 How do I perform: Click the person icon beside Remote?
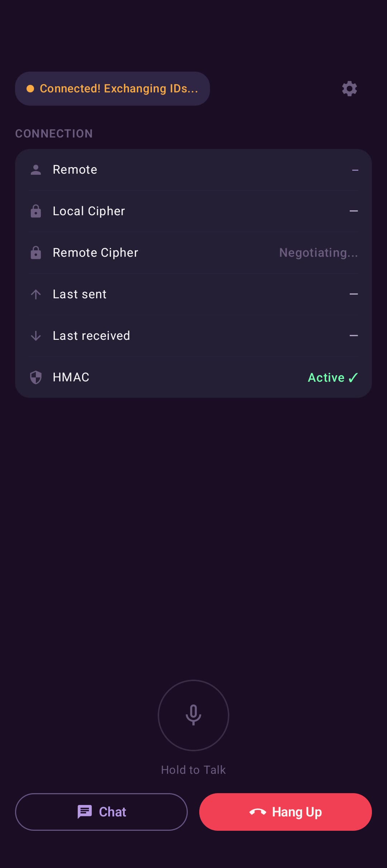coord(36,170)
